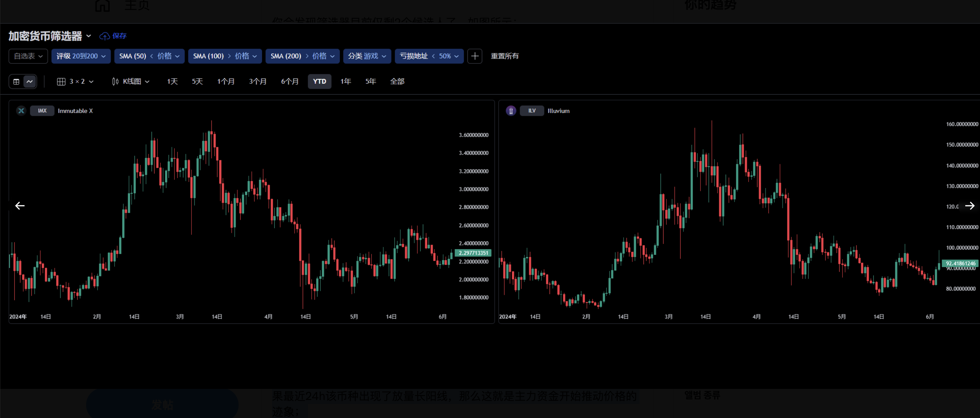Open the 分类 游戏 filter

pyautogui.click(x=367, y=56)
